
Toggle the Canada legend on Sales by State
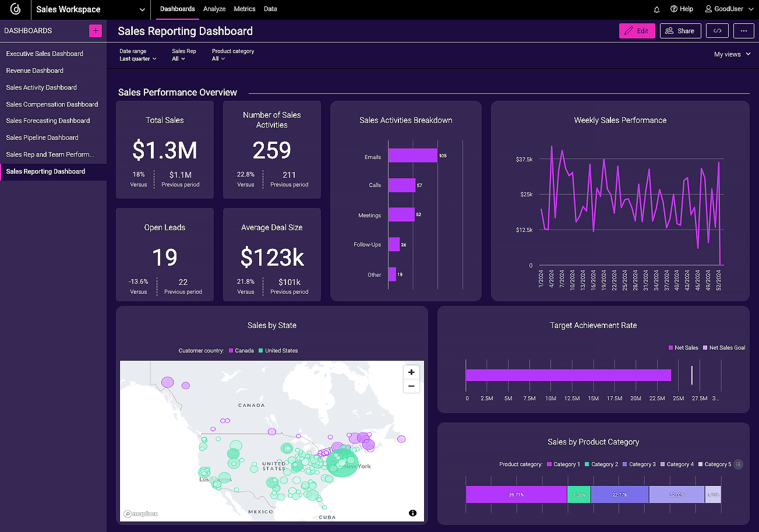pyautogui.click(x=241, y=350)
